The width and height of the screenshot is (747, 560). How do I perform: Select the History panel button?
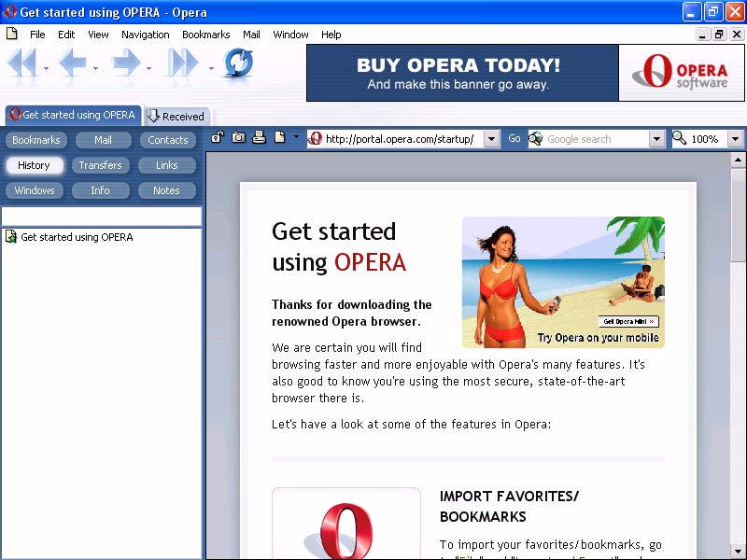coord(34,165)
